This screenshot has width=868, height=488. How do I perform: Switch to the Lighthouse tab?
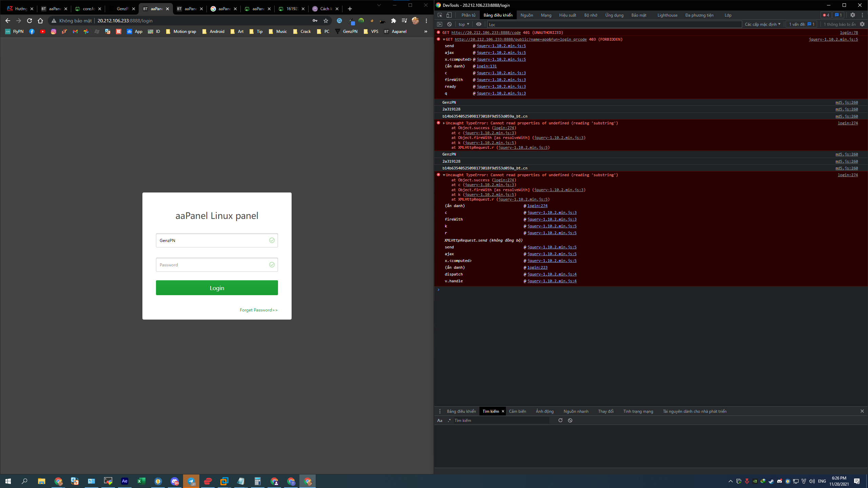click(667, 15)
